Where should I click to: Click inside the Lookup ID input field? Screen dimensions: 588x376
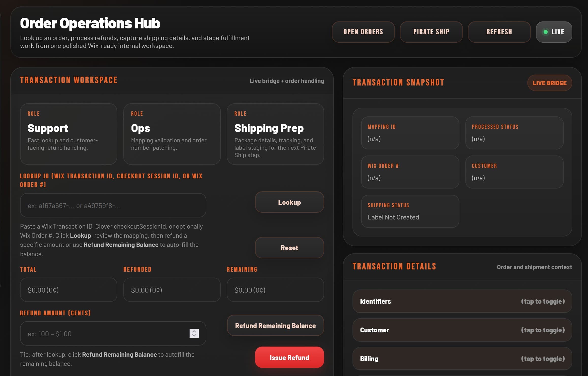click(x=113, y=205)
